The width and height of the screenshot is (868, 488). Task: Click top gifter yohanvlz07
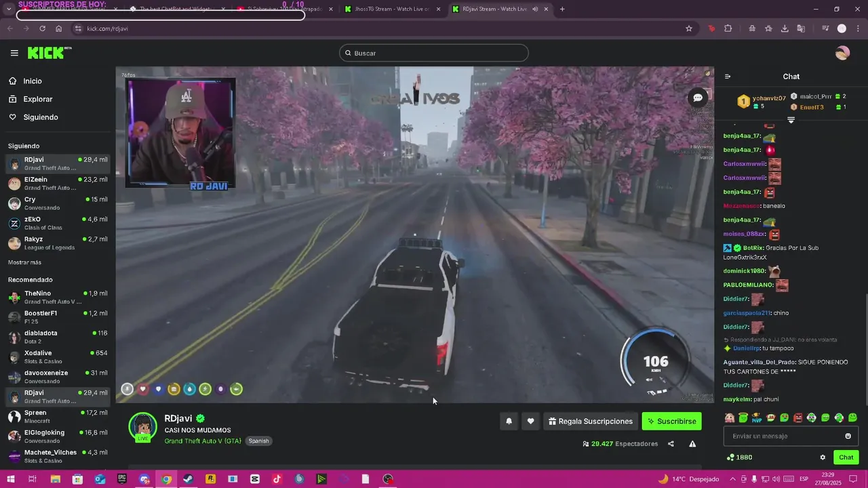tap(769, 98)
